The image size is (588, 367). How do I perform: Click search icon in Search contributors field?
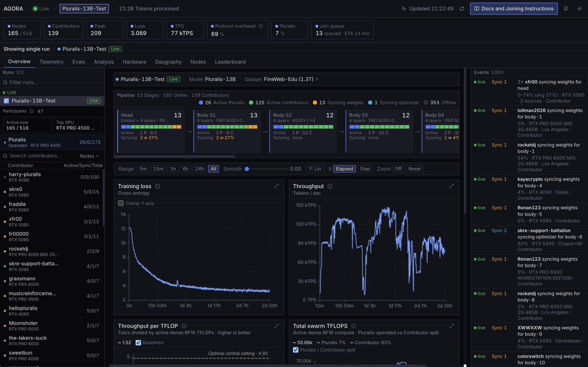click(5, 156)
